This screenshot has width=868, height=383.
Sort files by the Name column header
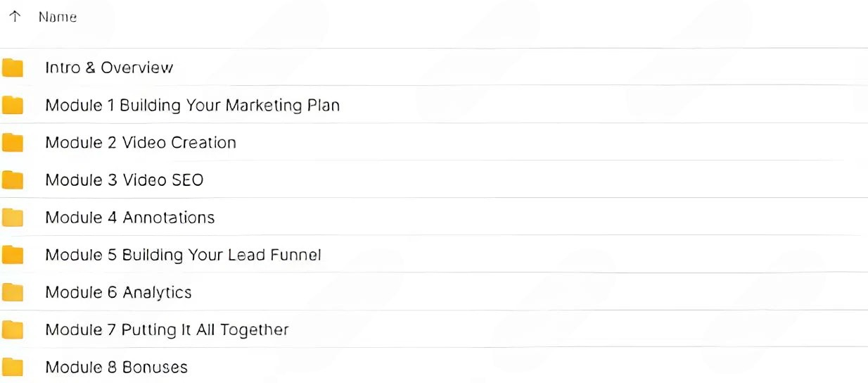58,17
